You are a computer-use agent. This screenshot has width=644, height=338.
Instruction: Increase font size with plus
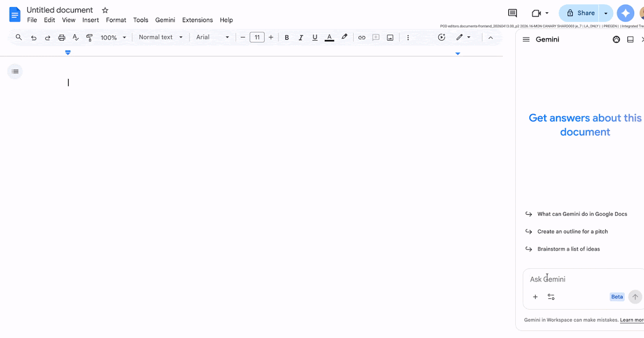[x=271, y=38]
